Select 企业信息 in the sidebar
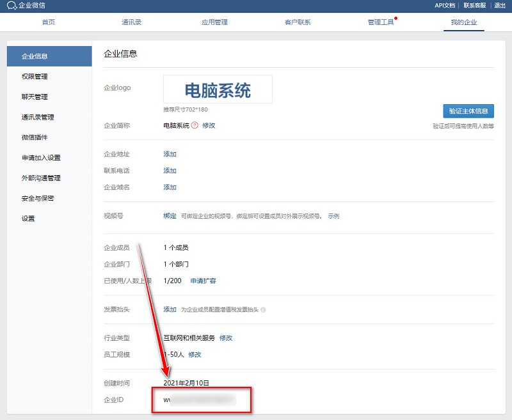 click(x=49, y=56)
